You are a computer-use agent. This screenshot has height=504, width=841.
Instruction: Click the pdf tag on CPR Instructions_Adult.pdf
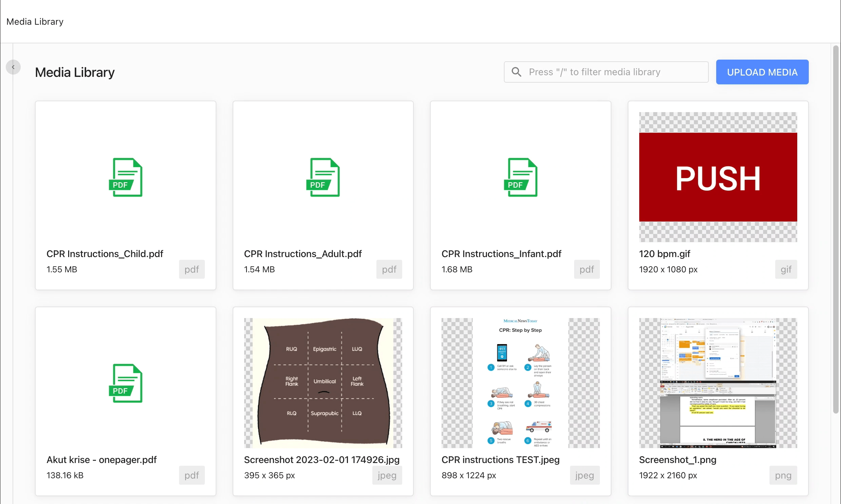pos(389,269)
